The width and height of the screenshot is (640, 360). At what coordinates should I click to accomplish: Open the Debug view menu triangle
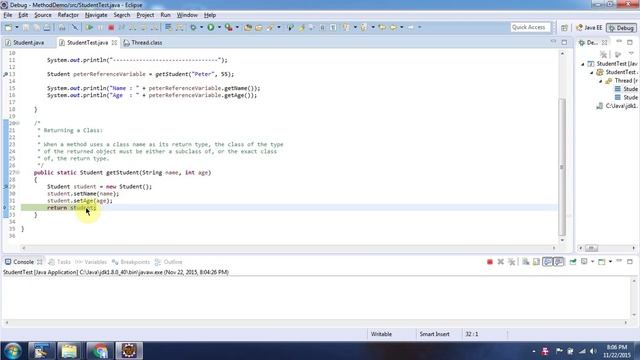pos(631,54)
